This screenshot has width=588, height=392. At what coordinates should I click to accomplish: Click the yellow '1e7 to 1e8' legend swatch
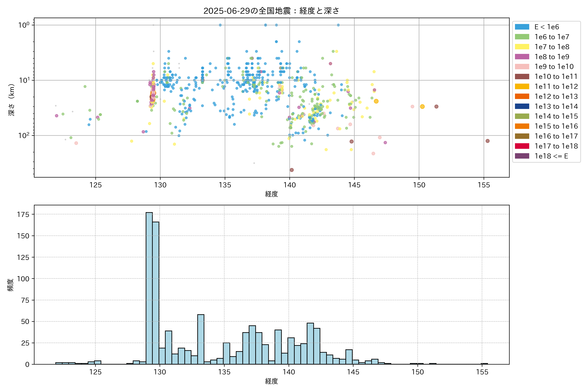point(522,47)
